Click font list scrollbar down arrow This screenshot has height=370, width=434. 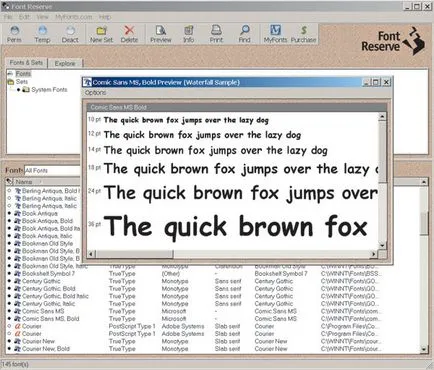[x=424, y=349]
